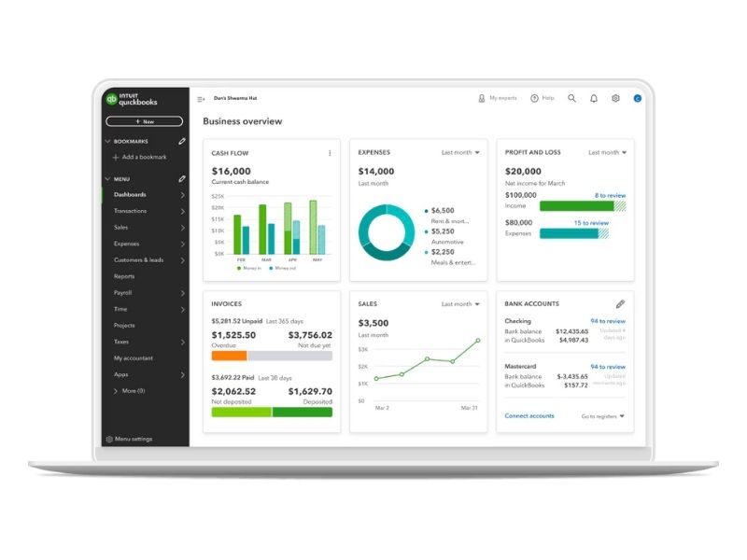Click the $1,525.50 overdue amount
This screenshot has height=560, width=747.
(x=233, y=335)
